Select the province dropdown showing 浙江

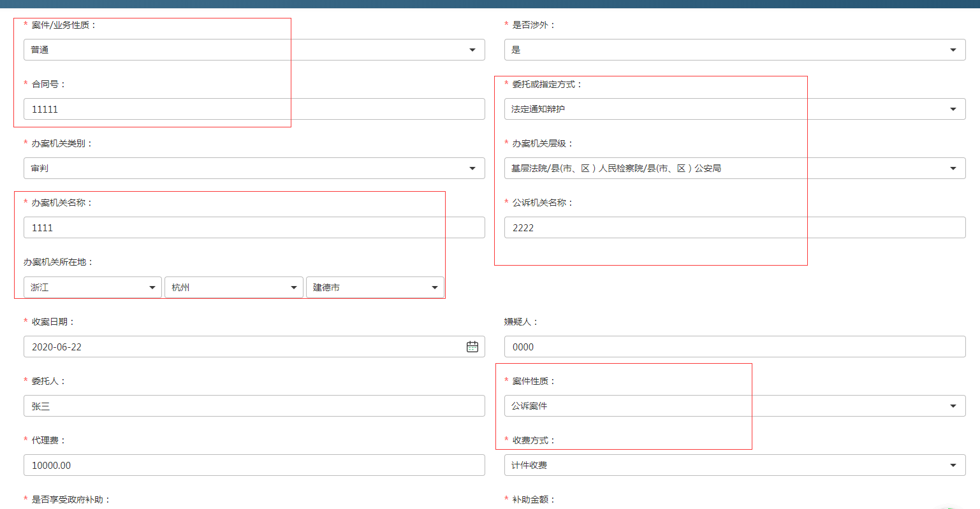(92, 287)
